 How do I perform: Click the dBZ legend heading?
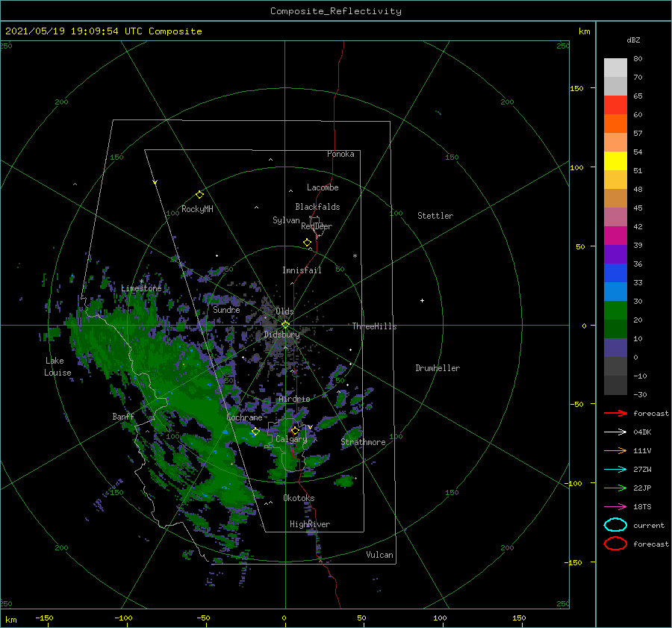click(633, 40)
